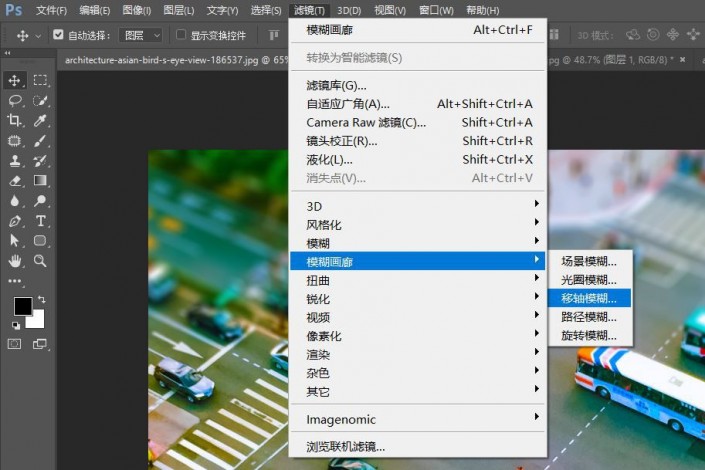Open 滤镜库(G)... filter gallery

[418, 85]
